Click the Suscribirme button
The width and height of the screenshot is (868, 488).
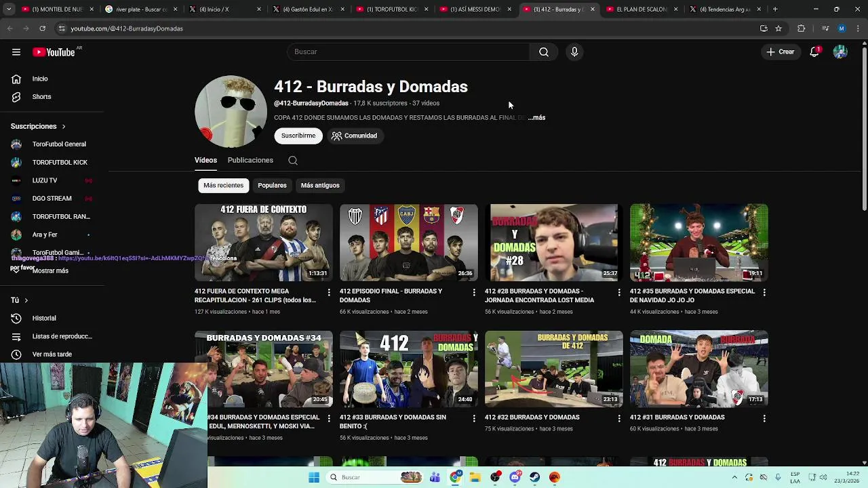(298, 136)
